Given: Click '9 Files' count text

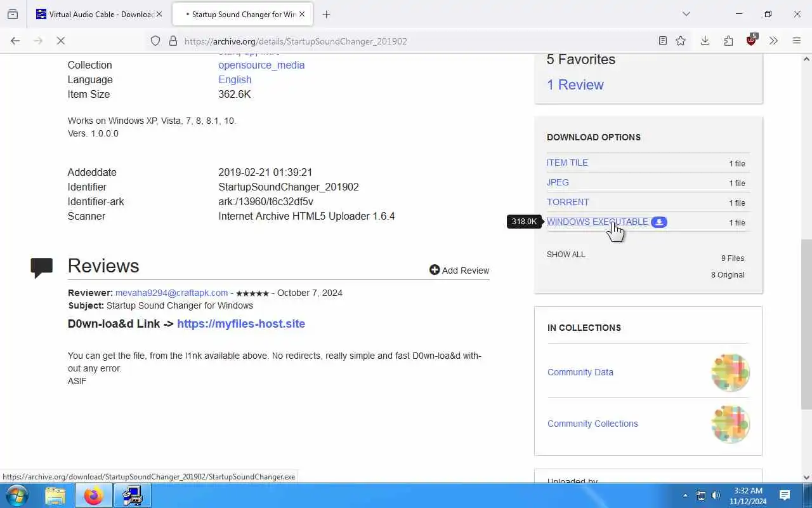Looking at the screenshot, I should point(733,258).
